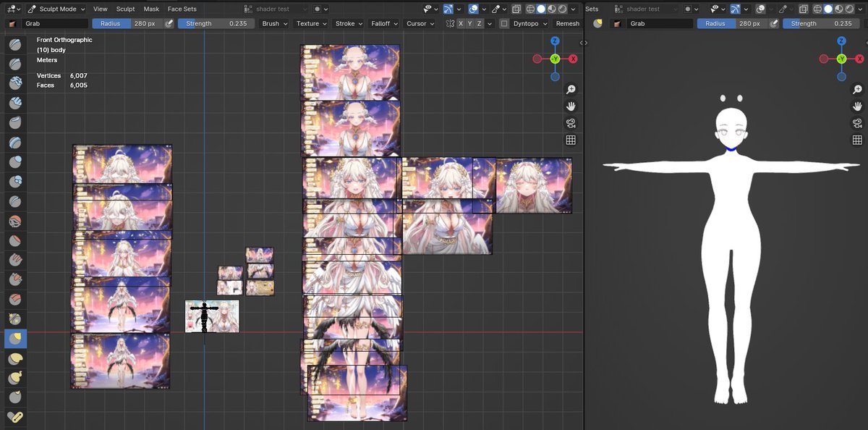This screenshot has height=430, width=868.
Task: Adjust the Strength slider in left header
Action: (x=216, y=24)
